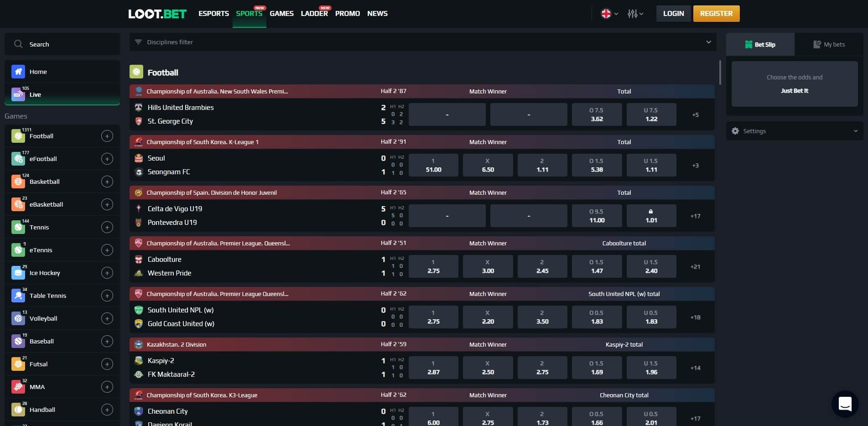Click the MMA sport icon
The image size is (868, 426).
point(18,386)
